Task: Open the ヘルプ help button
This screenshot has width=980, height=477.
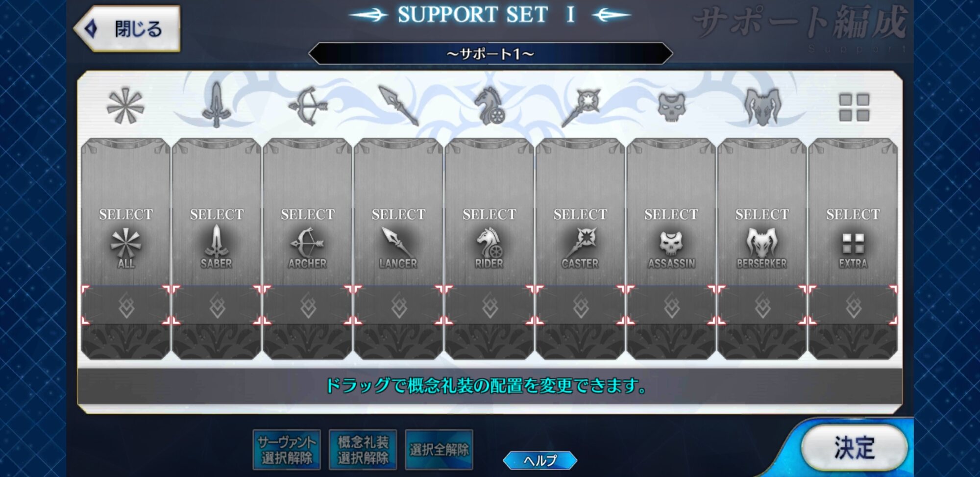Action: [x=540, y=460]
